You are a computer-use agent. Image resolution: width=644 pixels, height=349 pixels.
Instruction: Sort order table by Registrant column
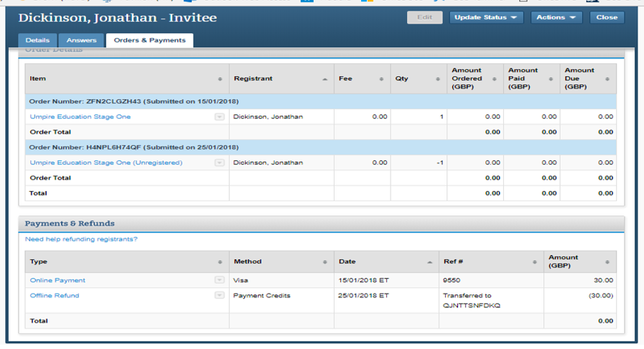tap(281, 78)
